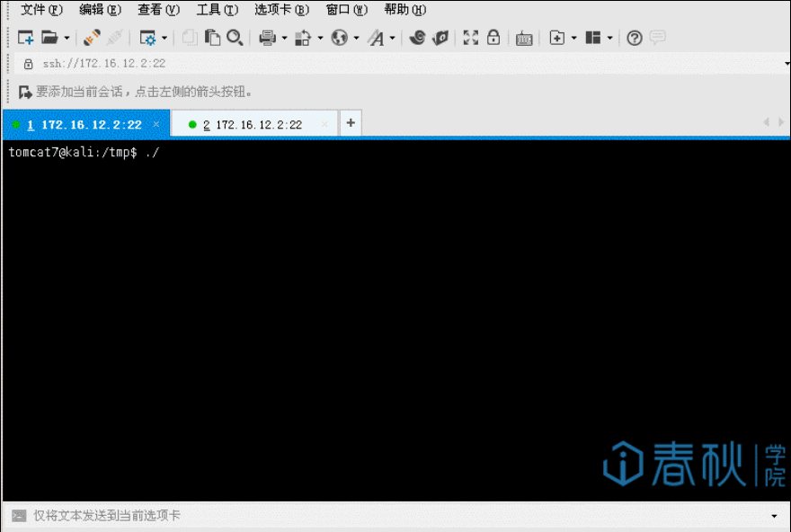Switch to second 172.16.12.2:22 tab
This screenshot has width=791, height=532.
tap(252, 125)
